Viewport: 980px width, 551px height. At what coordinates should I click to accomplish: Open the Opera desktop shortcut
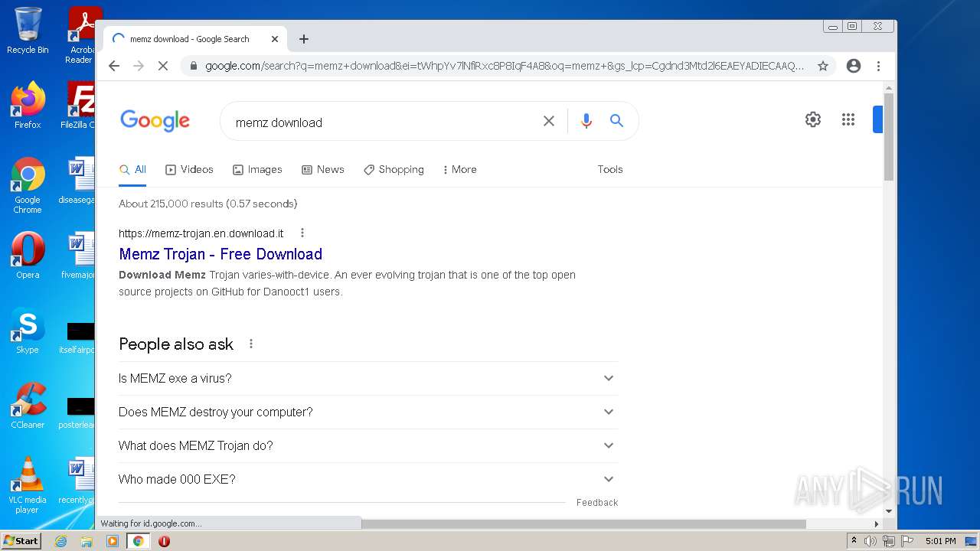pyautogui.click(x=28, y=256)
